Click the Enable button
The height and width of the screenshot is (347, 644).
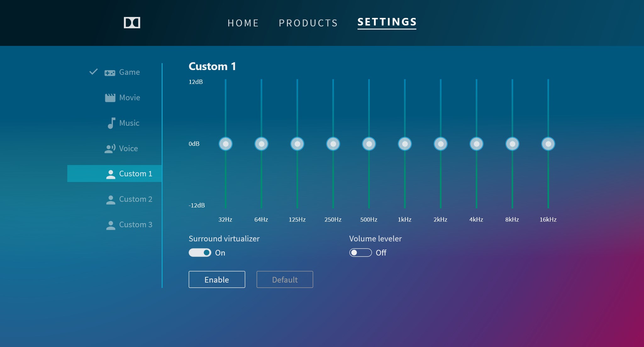pyautogui.click(x=217, y=279)
